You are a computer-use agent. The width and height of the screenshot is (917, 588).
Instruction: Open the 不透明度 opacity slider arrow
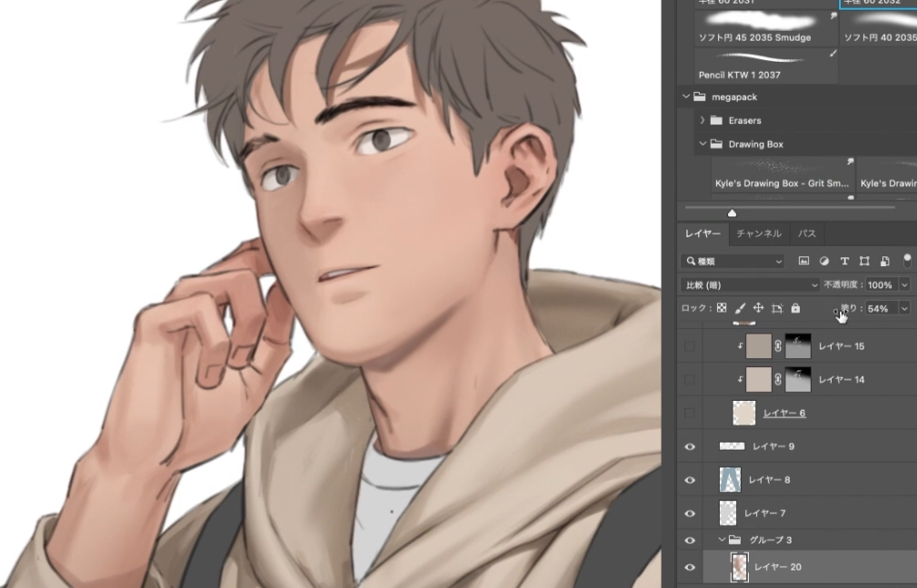coord(904,285)
